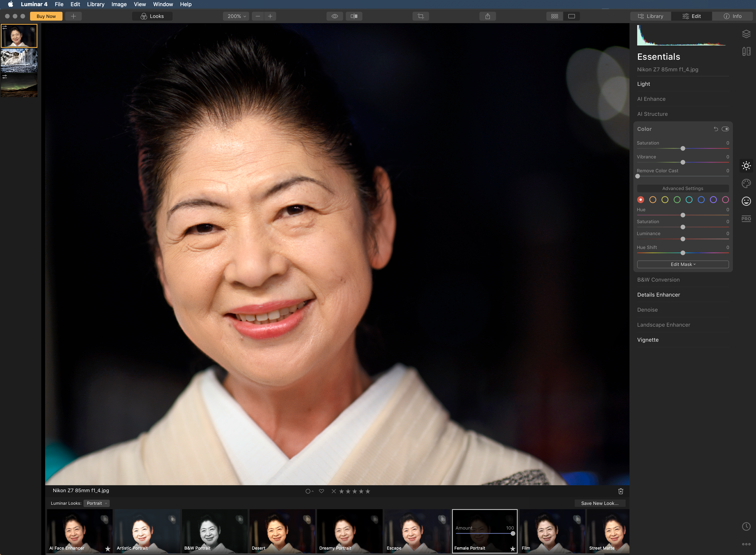Screen dimensions: 756x555
Task: Switch to the Library tab
Action: [651, 16]
